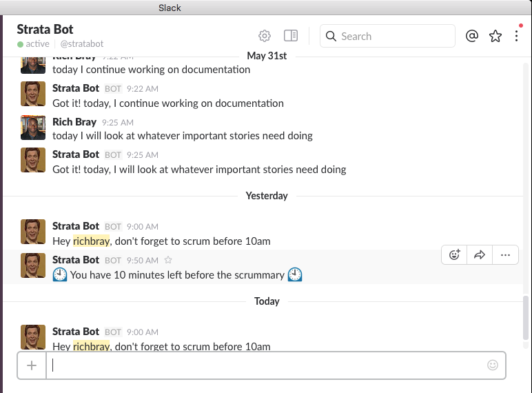
Task: Click yesterday's 9:00 AM timestamp
Action: [x=143, y=227]
